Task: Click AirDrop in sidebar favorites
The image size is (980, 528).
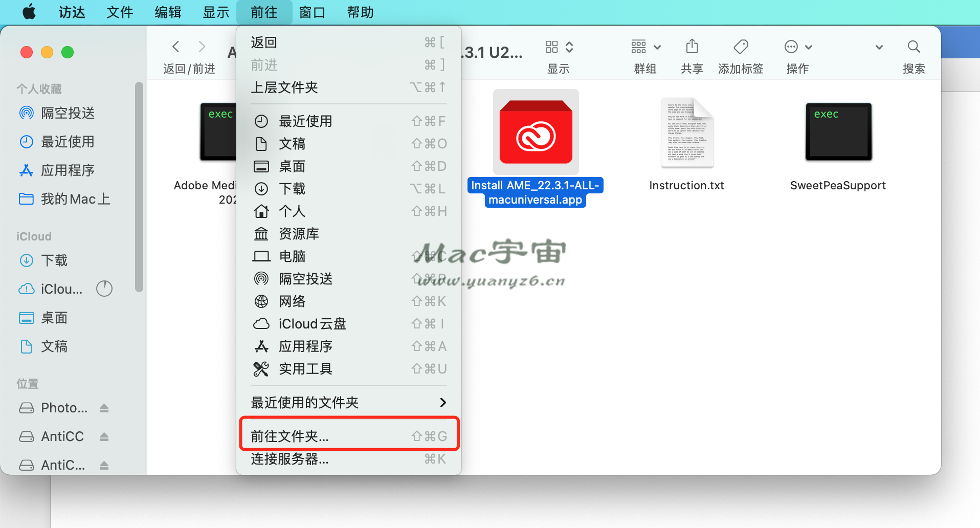Action: tap(68, 113)
